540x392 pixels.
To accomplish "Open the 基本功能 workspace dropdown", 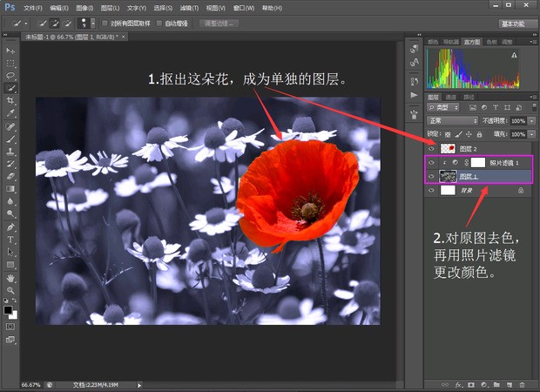I will 517,24.
